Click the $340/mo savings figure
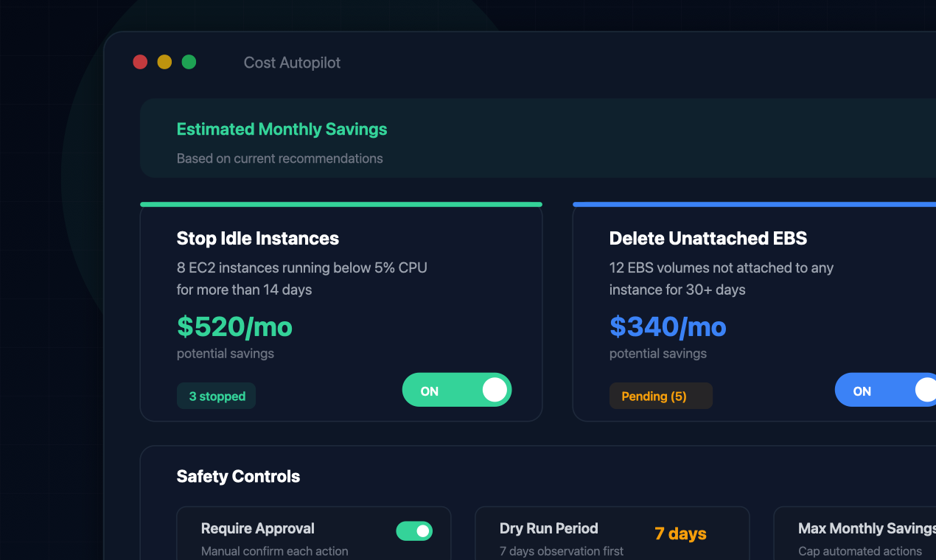Screen dimensions: 936x560 [x=668, y=326]
